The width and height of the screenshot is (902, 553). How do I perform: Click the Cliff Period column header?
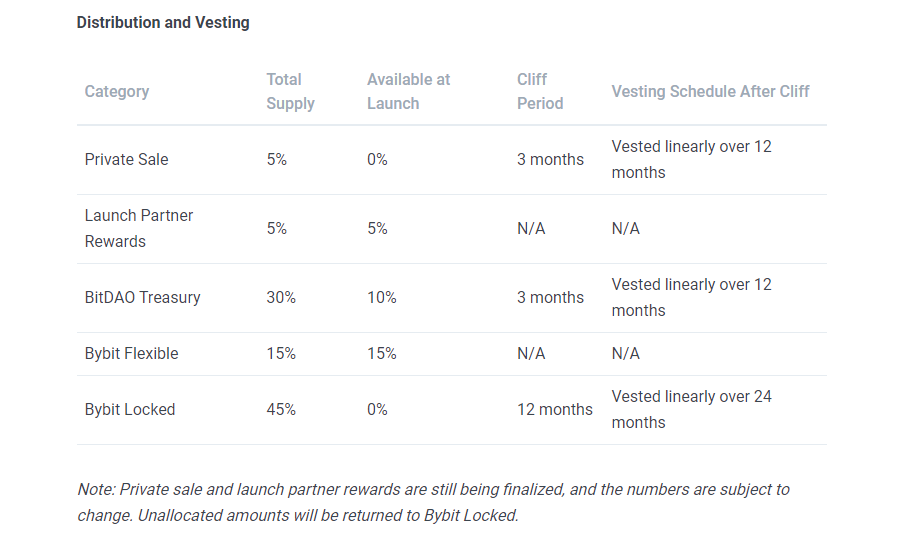pyautogui.click(x=540, y=91)
